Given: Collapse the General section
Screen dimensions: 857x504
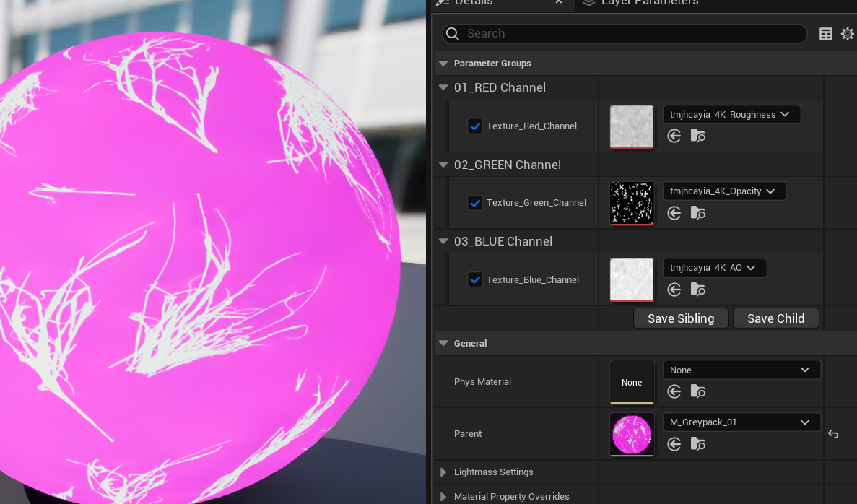Looking at the screenshot, I should point(443,343).
